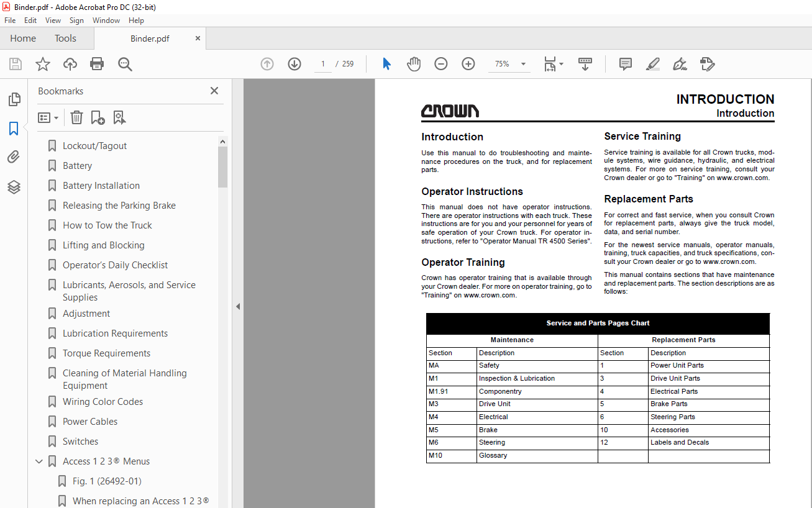Open the Wiring Color Codes bookmark

[103, 402]
